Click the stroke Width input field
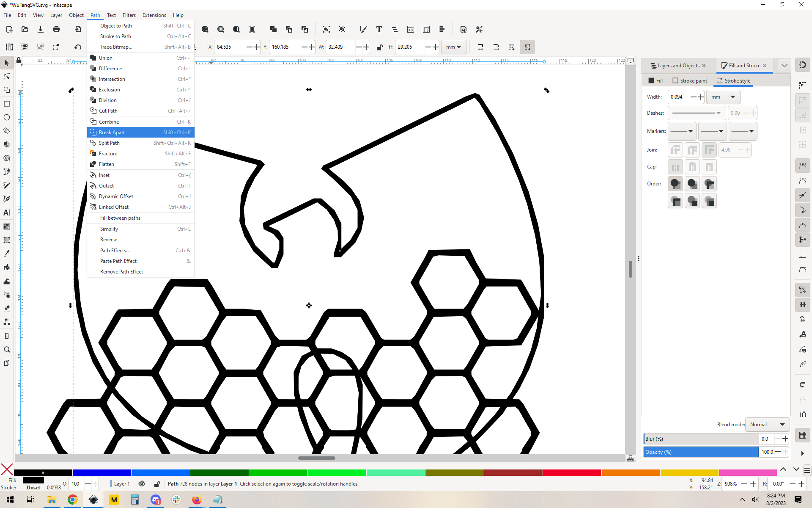This screenshot has width=812, height=508. click(x=679, y=97)
